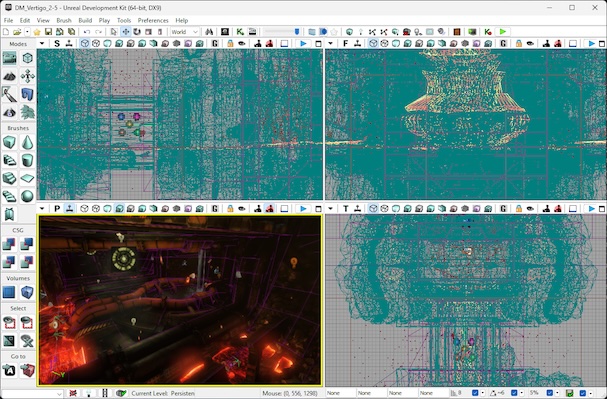Toggle lock icon in top-left viewport toolbar

coord(230,43)
